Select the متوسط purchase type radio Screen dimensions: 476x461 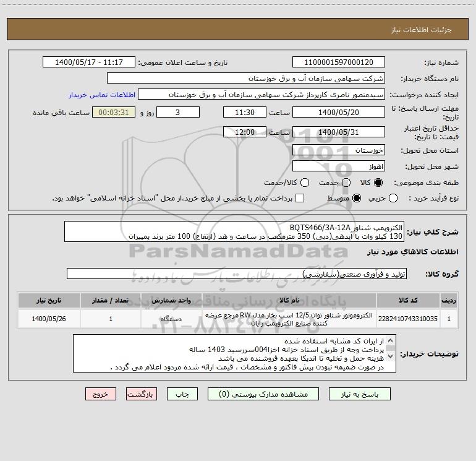[x=357, y=199]
